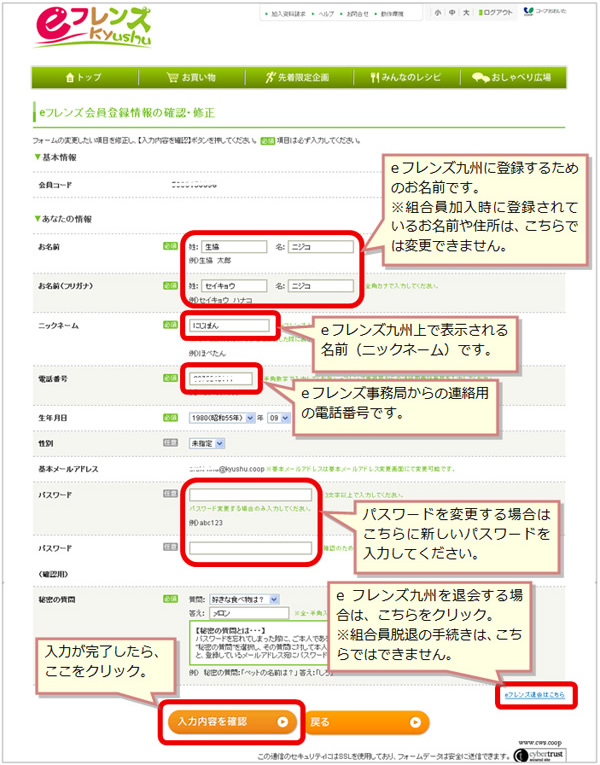Click the パスワード (確認用) input field

tap(250, 548)
